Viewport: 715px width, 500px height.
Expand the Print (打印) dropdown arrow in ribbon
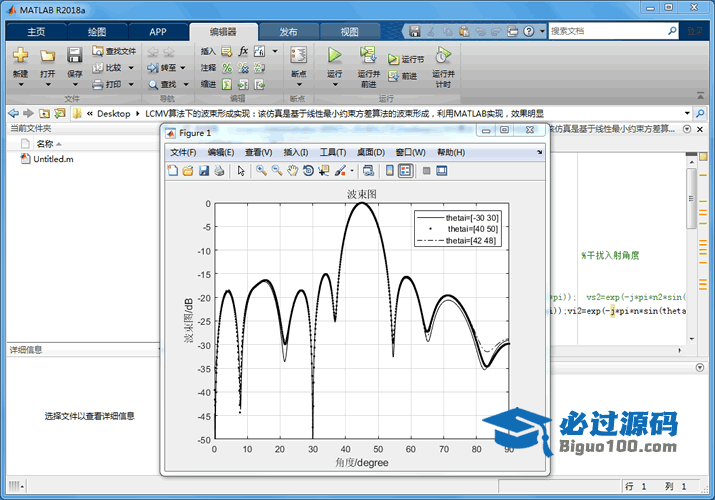[x=131, y=84]
